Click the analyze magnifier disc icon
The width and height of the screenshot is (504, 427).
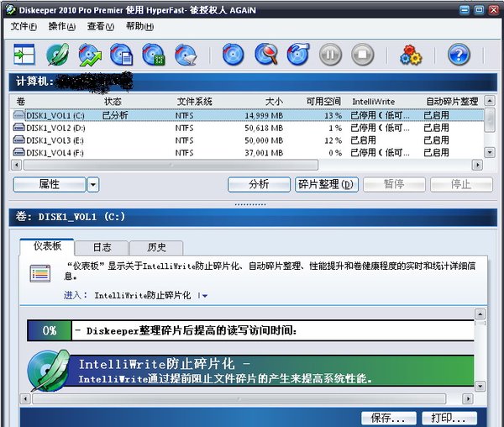266,55
